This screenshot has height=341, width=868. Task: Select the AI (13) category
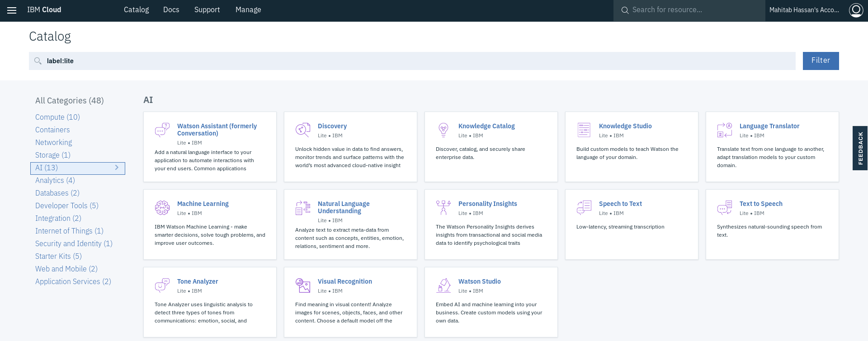coord(78,168)
